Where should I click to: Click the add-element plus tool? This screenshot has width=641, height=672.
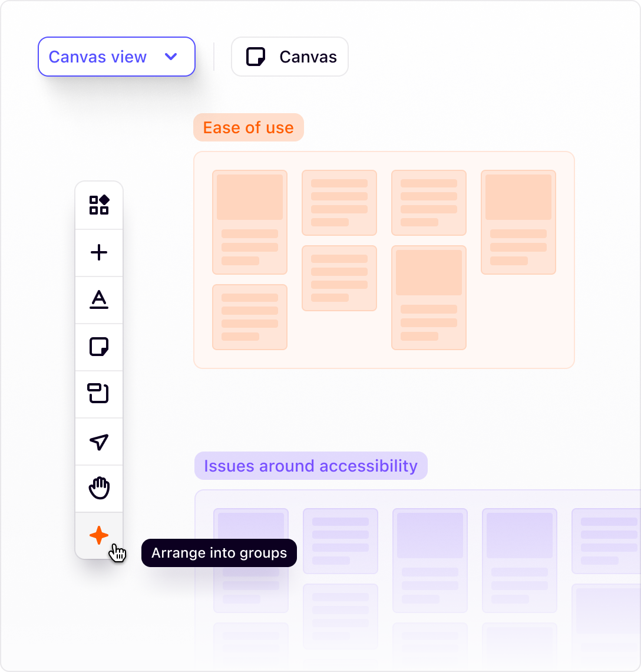99,252
